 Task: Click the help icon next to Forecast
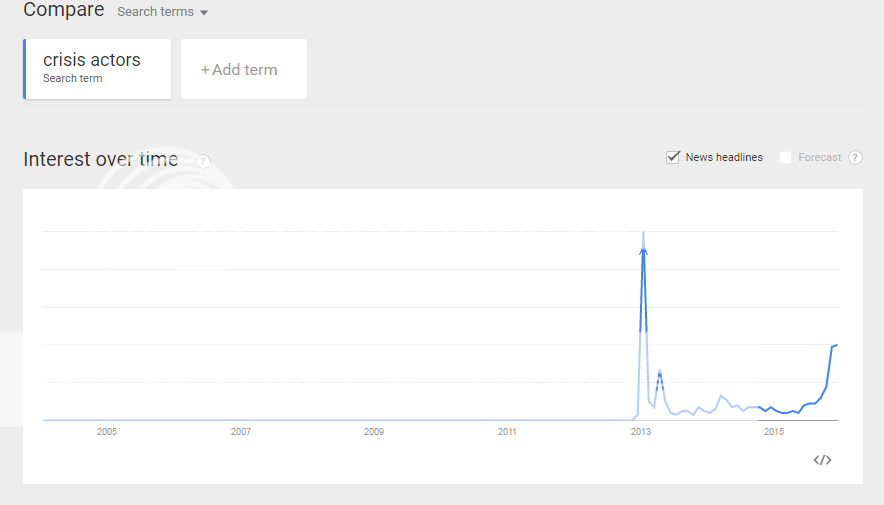[x=855, y=158]
